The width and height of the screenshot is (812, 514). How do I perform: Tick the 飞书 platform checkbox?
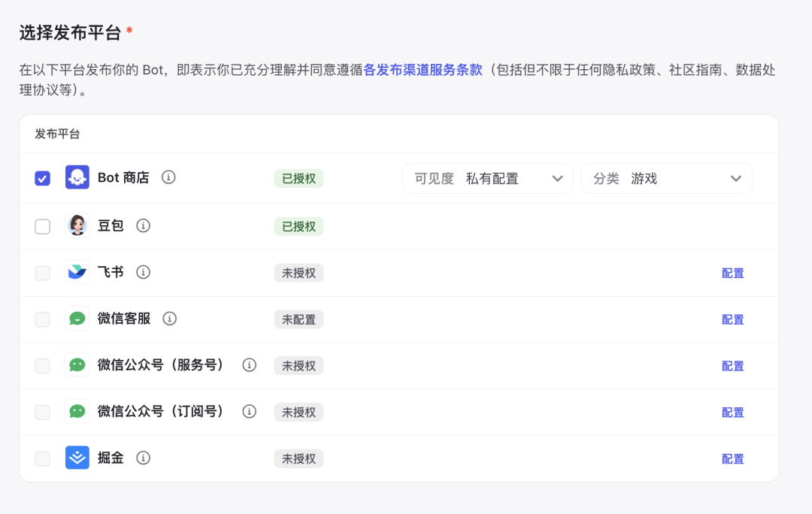coord(43,273)
